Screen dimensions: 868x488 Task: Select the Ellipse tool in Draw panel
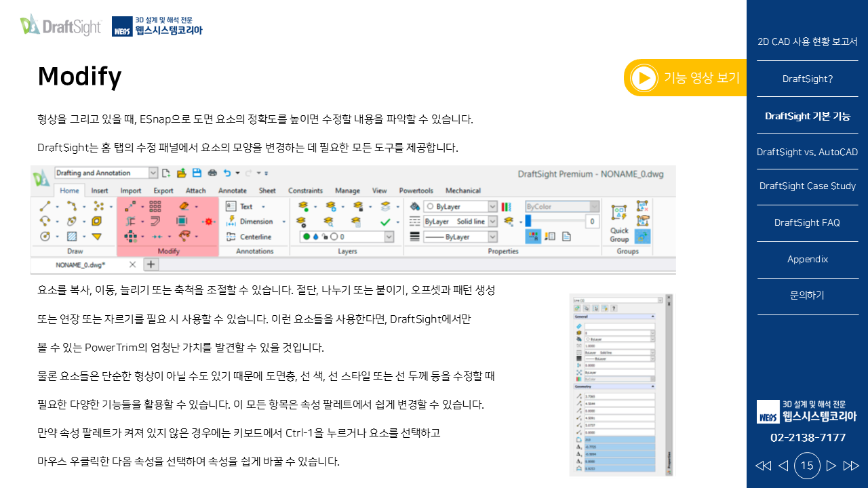coord(72,221)
